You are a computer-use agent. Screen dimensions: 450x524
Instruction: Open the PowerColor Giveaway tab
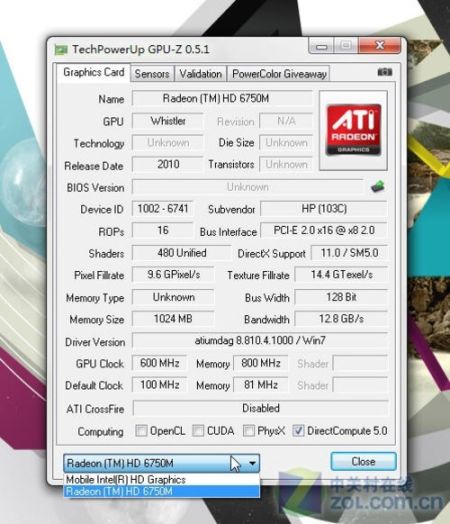point(279,74)
